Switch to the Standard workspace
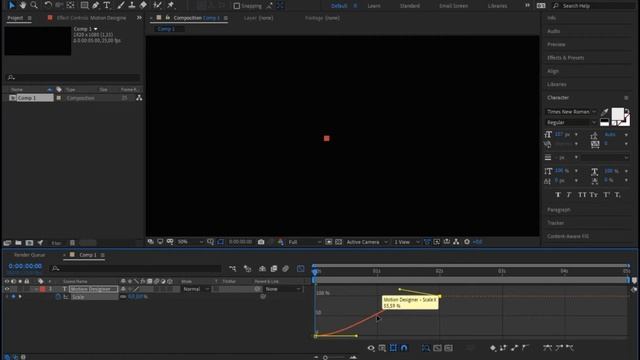This screenshot has height=360, width=640. coord(410,6)
